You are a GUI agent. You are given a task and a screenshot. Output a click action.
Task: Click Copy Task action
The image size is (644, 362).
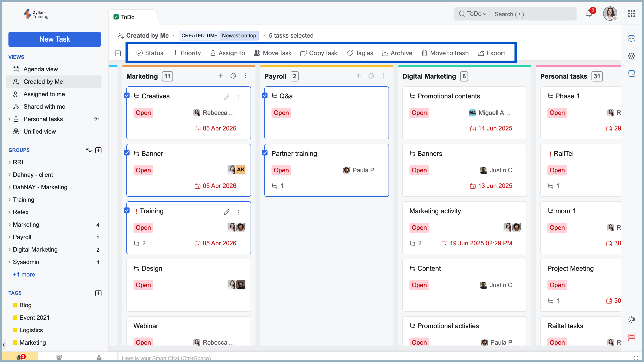pyautogui.click(x=318, y=53)
